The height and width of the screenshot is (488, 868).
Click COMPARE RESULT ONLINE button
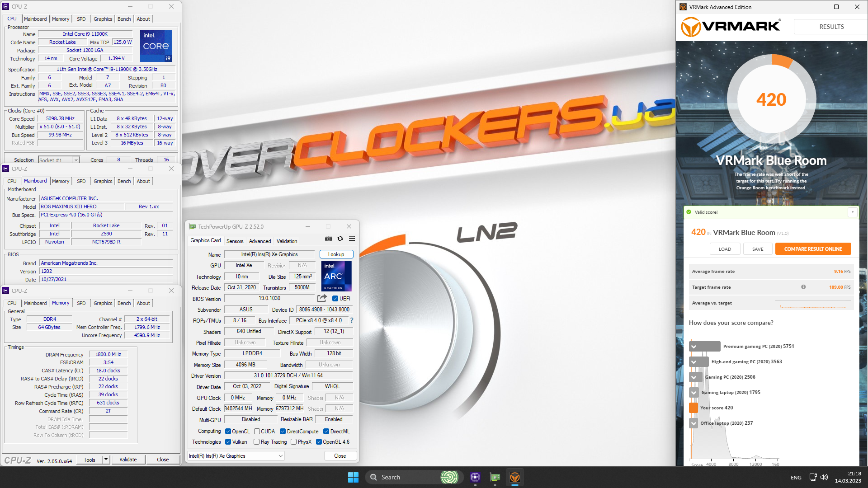(x=813, y=249)
